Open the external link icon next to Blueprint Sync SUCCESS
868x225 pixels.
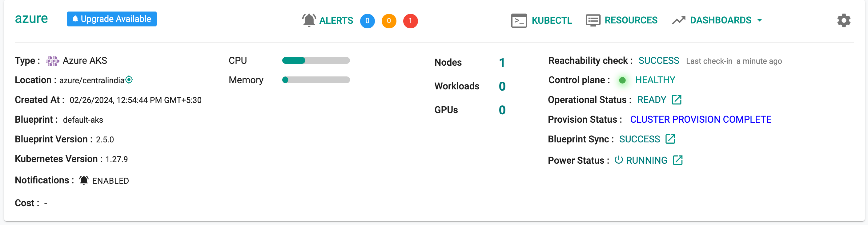pos(670,139)
